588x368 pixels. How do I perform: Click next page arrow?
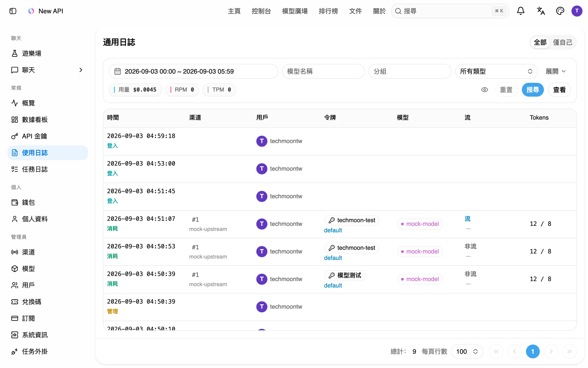tap(551, 351)
